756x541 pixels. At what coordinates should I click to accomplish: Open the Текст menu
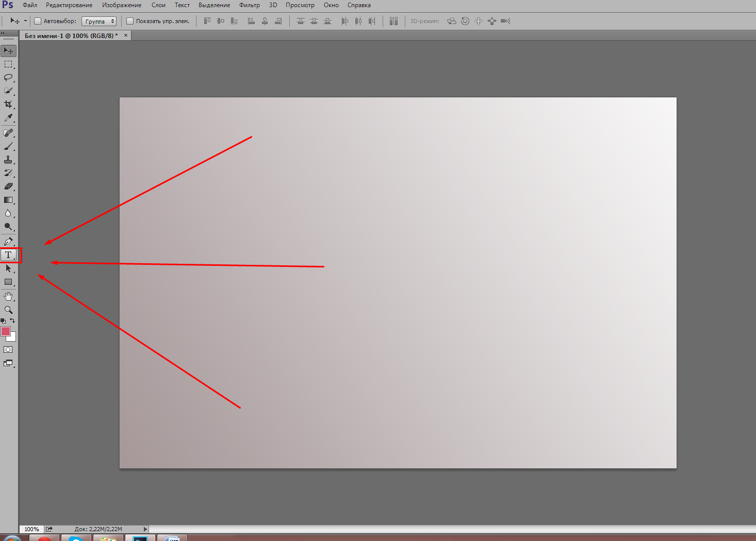tap(182, 5)
